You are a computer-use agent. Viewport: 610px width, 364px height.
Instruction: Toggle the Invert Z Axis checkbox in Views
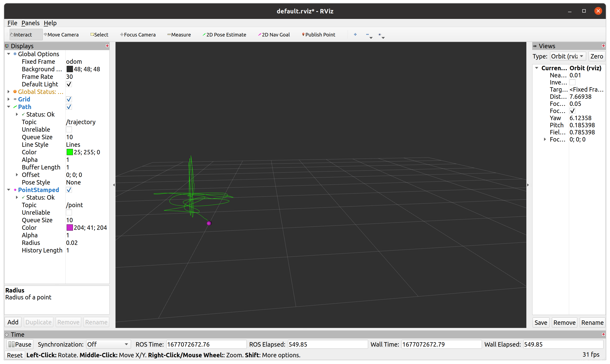click(x=572, y=82)
